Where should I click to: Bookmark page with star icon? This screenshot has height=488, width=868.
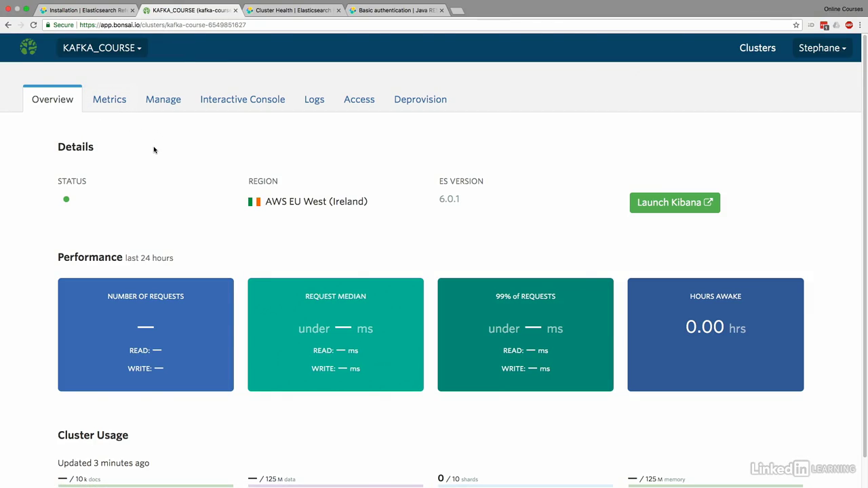coord(796,25)
